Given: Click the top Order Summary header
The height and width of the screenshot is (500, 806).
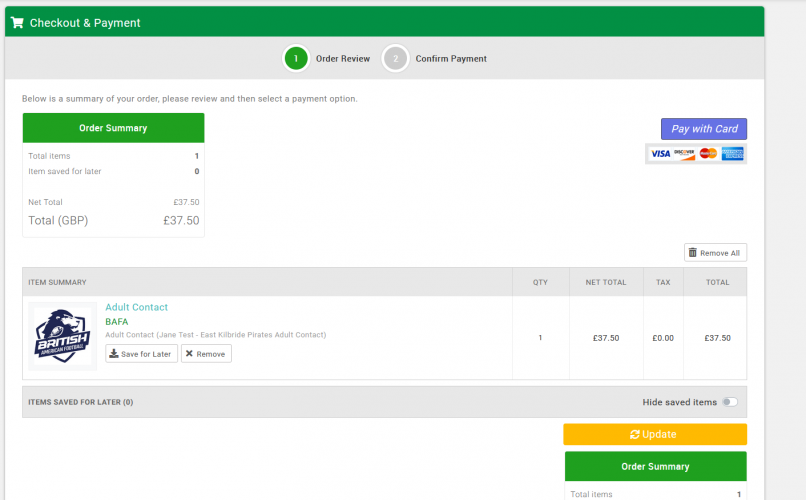Looking at the screenshot, I should (113, 128).
